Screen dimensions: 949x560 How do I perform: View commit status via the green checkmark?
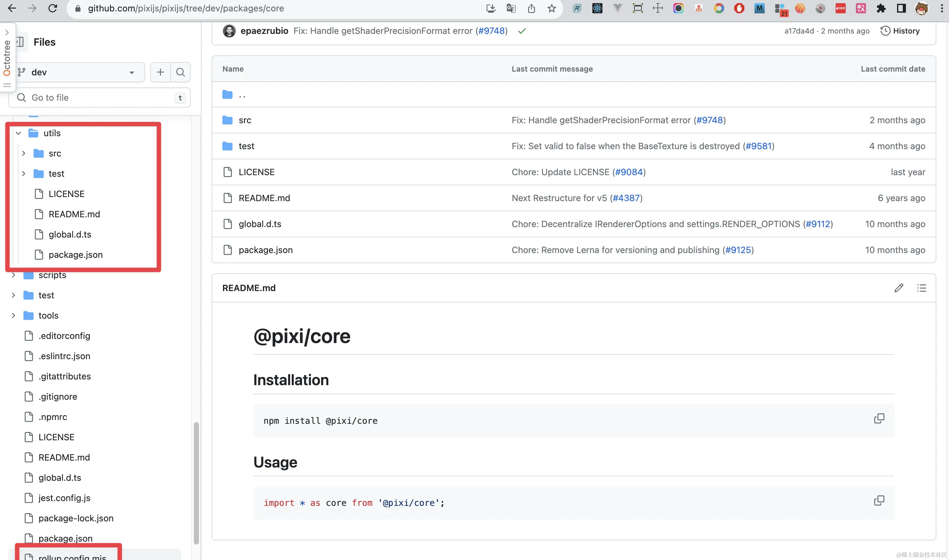click(522, 31)
